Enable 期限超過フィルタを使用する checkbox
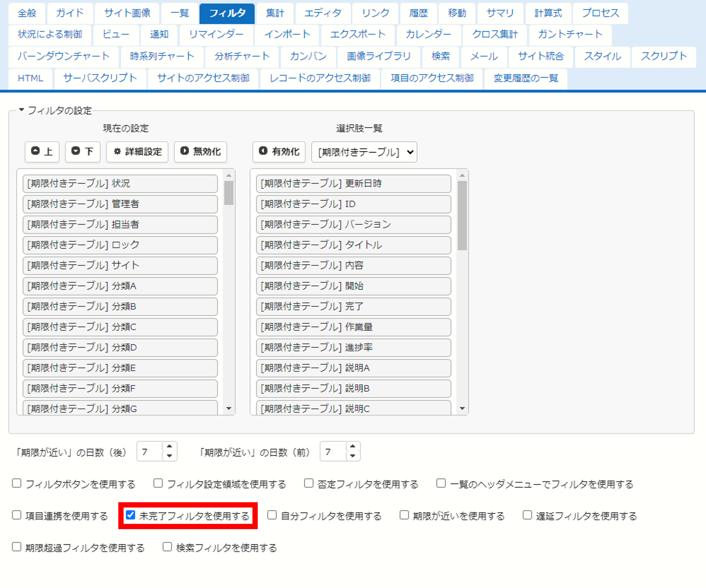The width and height of the screenshot is (706, 588). (x=17, y=547)
